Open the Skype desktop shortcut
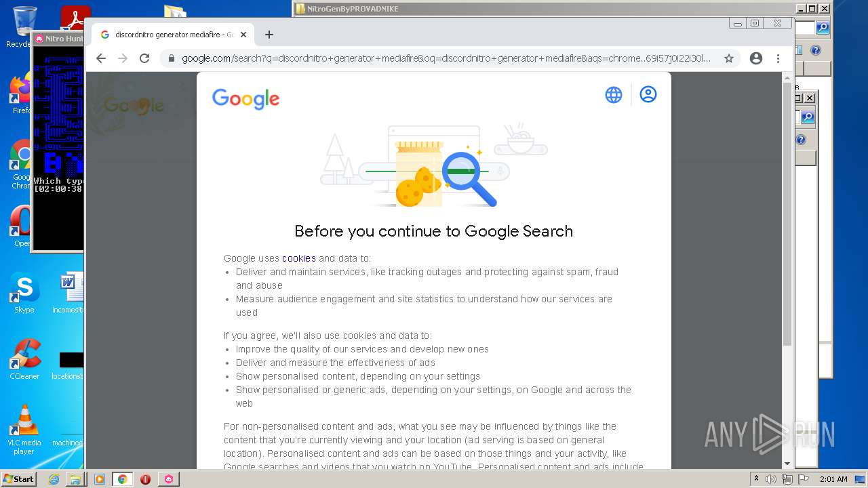This screenshot has height=488, width=868. pos(24,293)
